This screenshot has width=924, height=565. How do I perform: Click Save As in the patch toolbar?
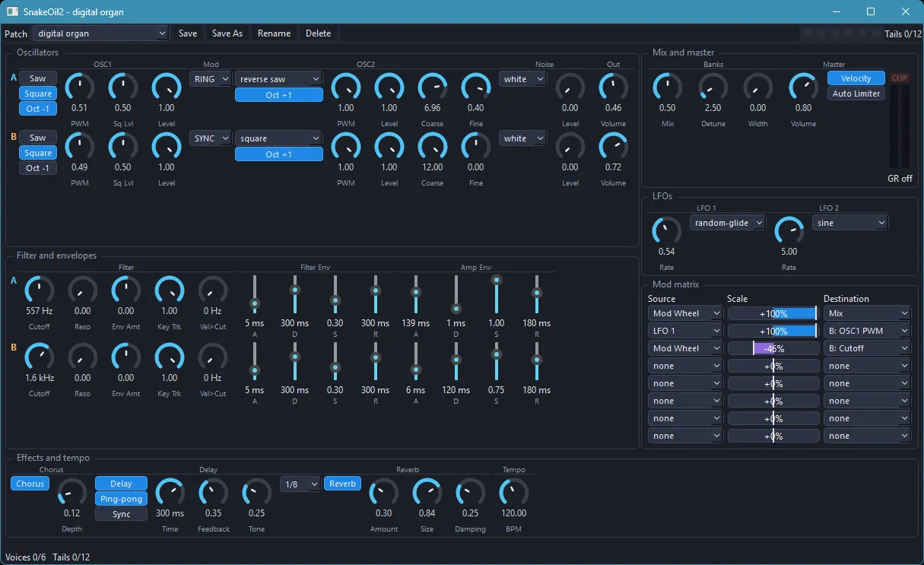pyautogui.click(x=227, y=33)
